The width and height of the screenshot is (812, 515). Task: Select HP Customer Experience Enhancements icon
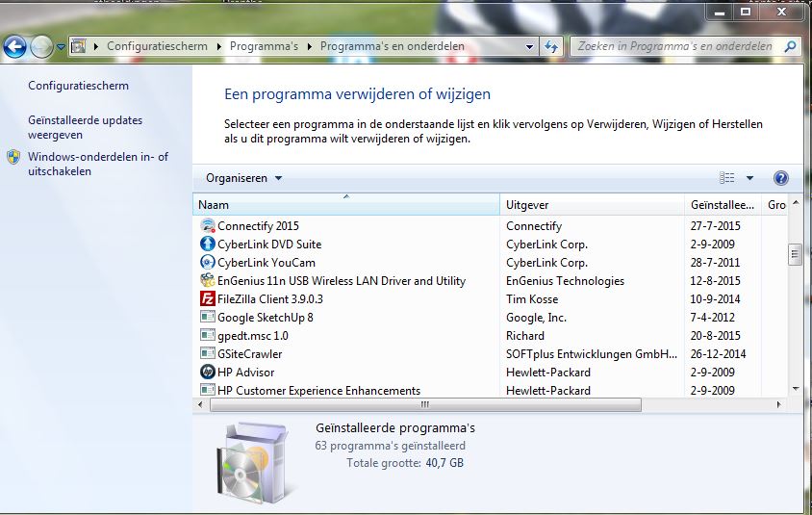point(208,390)
